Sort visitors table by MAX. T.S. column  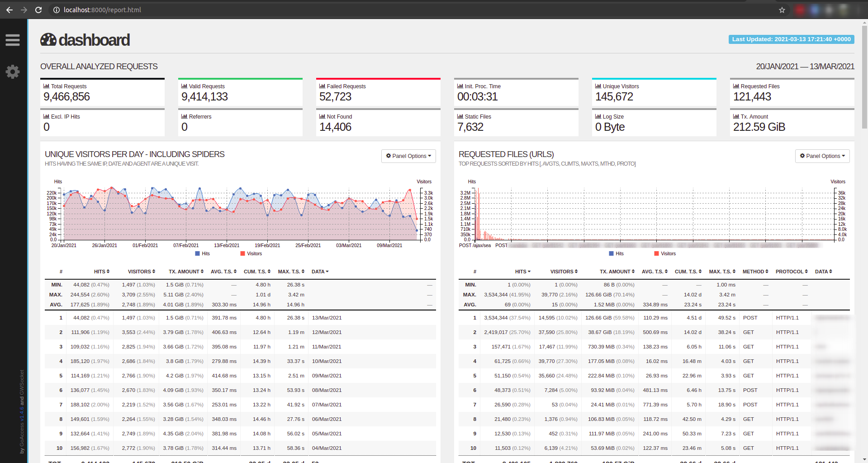pos(291,272)
